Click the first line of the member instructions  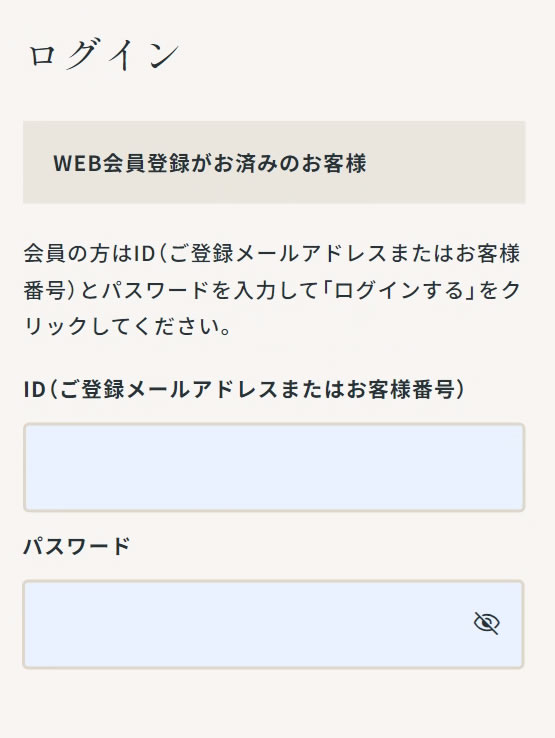click(272, 253)
